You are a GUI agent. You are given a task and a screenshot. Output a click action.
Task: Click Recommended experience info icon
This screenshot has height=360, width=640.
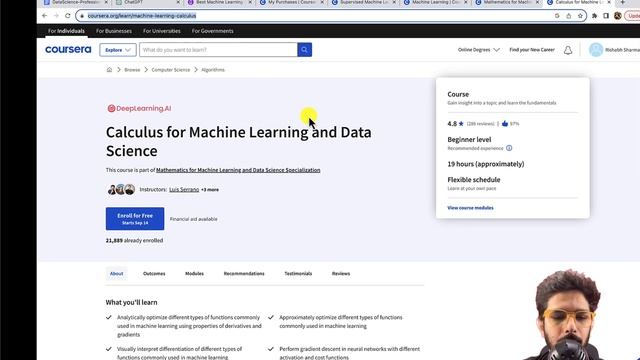coord(509,148)
